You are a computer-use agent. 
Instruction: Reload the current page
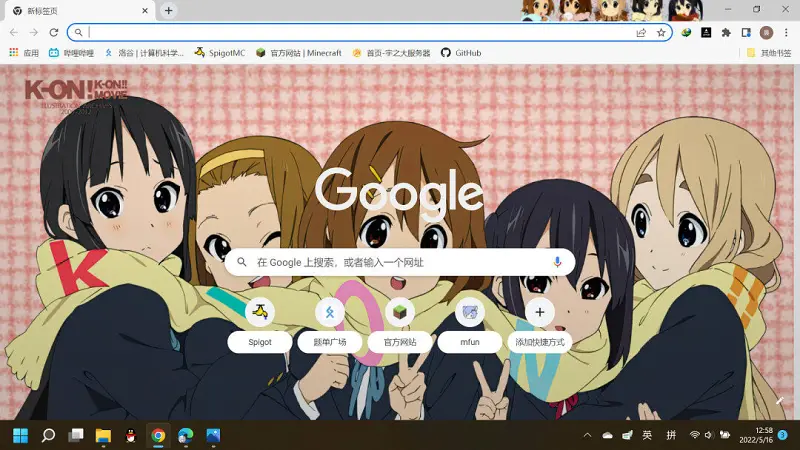(x=54, y=33)
